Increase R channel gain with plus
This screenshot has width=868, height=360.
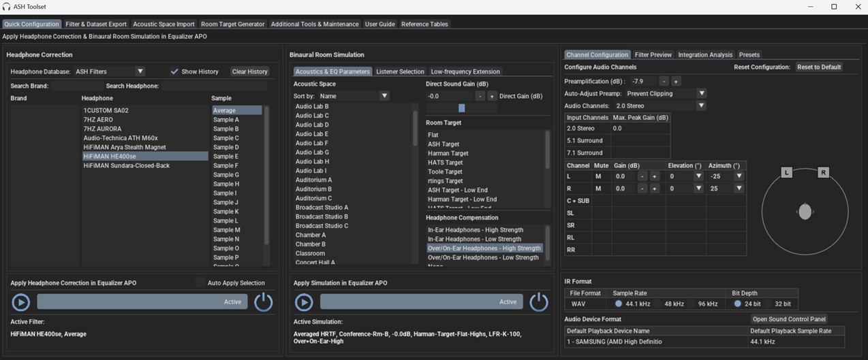pyautogui.click(x=654, y=189)
